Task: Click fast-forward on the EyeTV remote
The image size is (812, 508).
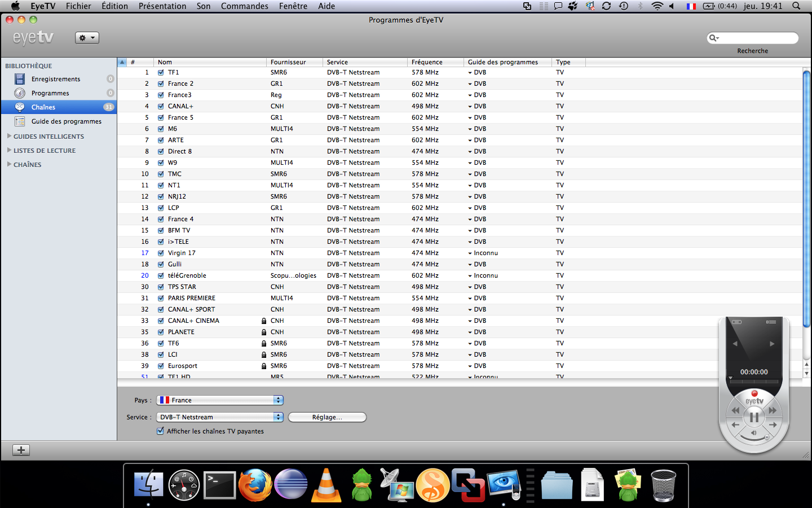Action: click(773, 410)
